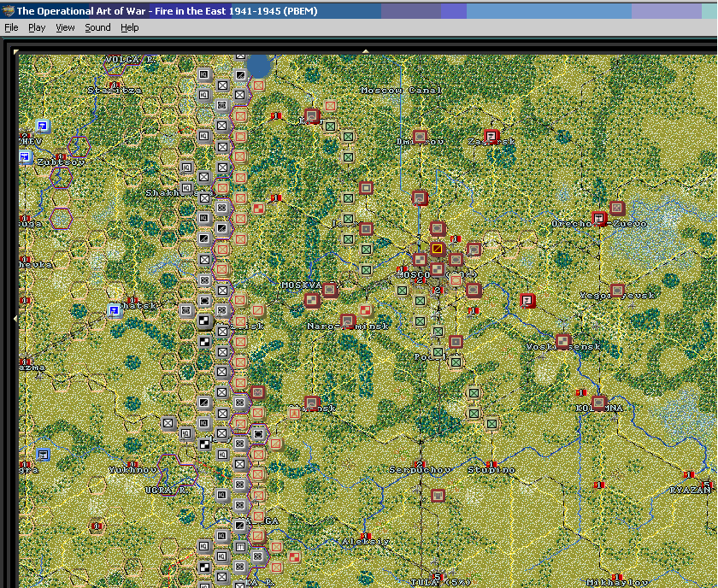
Task: Select the red checkered unit east of Shakhovskaya
Action: pos(259,209)
